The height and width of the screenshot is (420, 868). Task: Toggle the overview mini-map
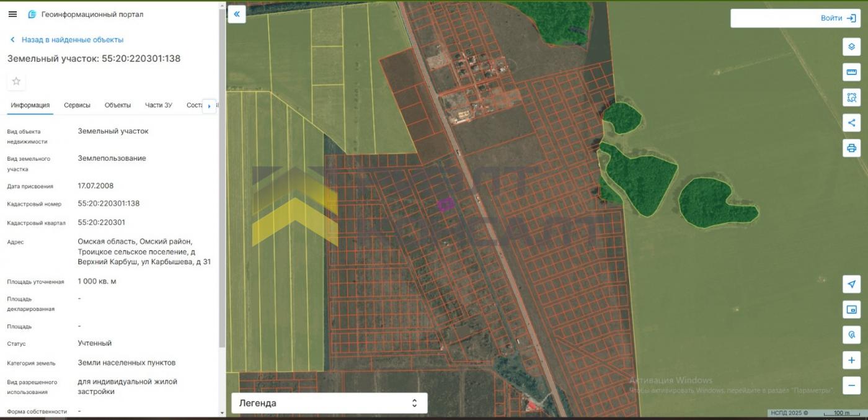(x=851, y=310)
